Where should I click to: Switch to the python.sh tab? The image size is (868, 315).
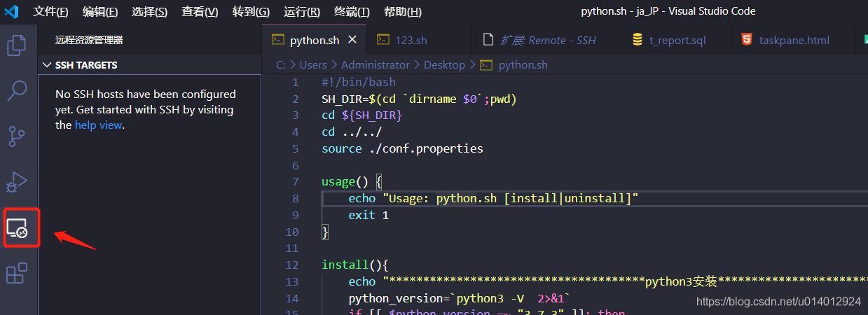tap(314, 40)
